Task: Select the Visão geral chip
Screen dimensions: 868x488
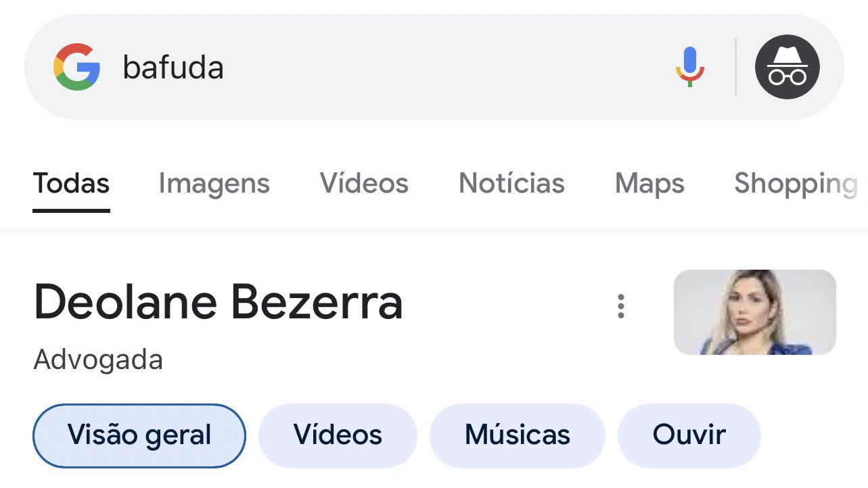Action: pos(139,435)
